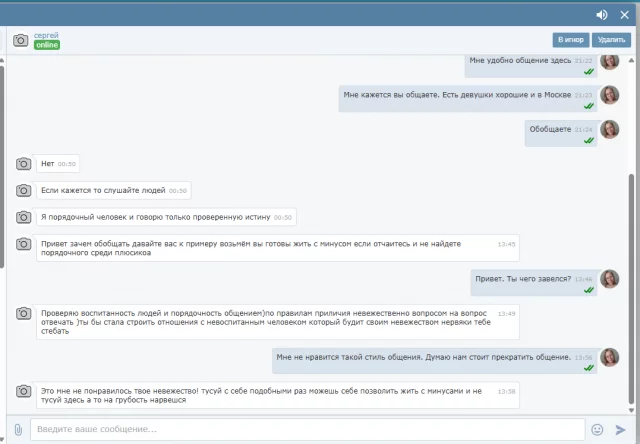This screenshot has height=444, width=640.
Task: Click user photo beside 'Обобщаете' message
Action: (x=609, y=129)
